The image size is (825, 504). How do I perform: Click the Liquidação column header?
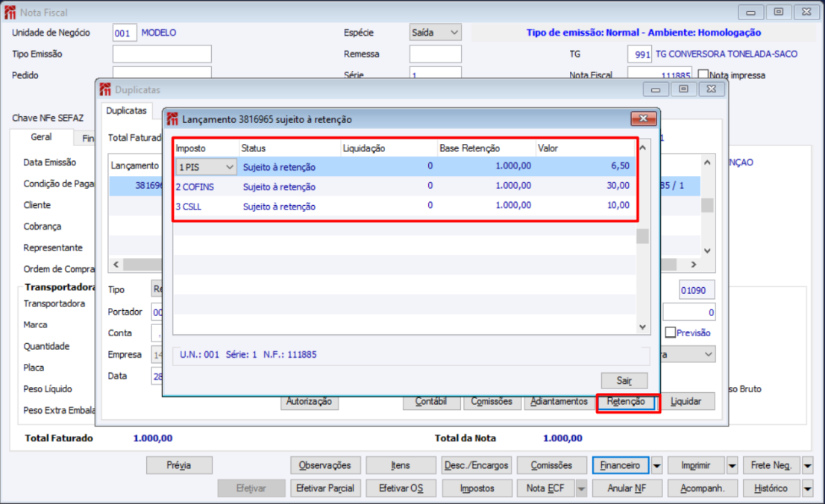coord(389,148)
